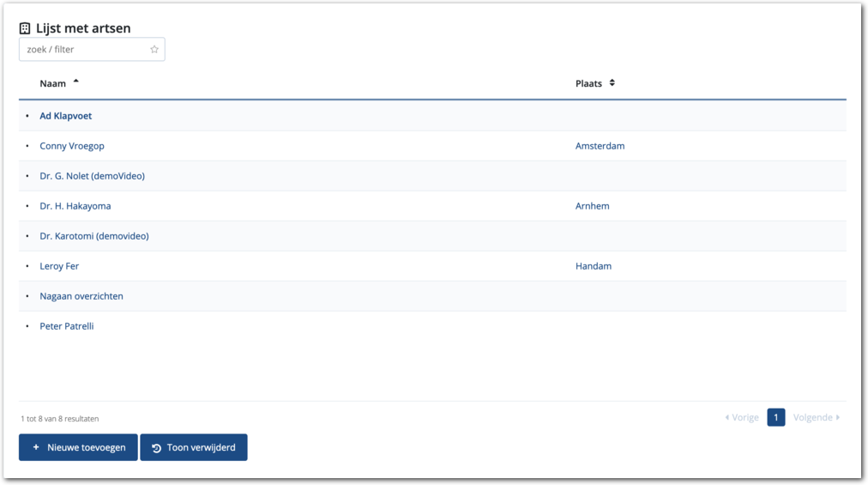Select Peter Patrelli from the list
Screen dimensions: 868x485
[67, 326]
